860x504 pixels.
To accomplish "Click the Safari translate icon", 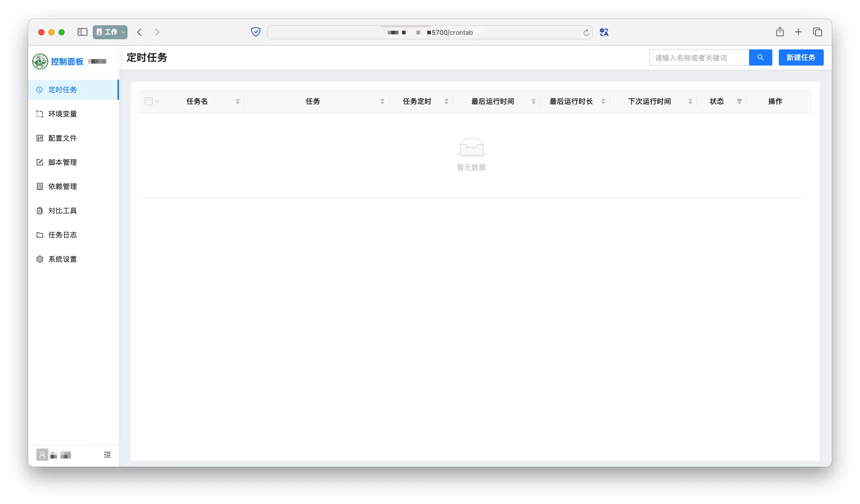I will pyautogui.click(x=604, y=32).
